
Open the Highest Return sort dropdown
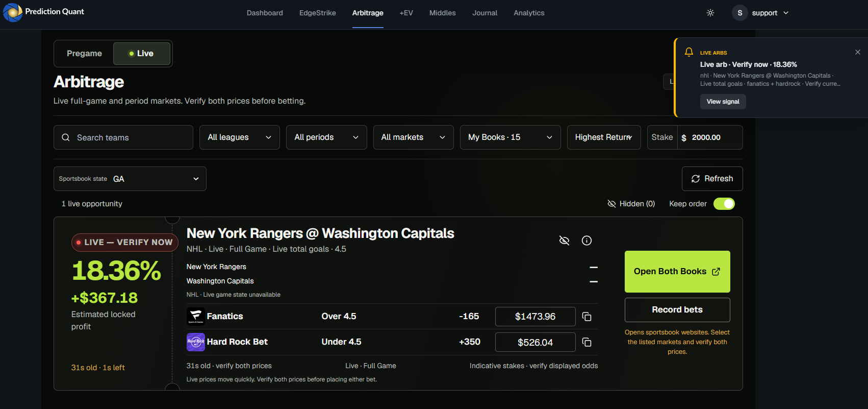tap(604, 137)
